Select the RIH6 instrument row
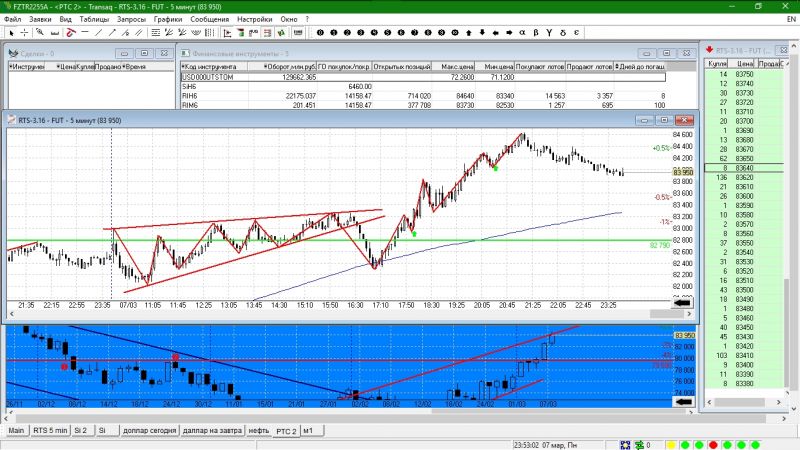This screenshot has width=800, height=450. [423, 96]
